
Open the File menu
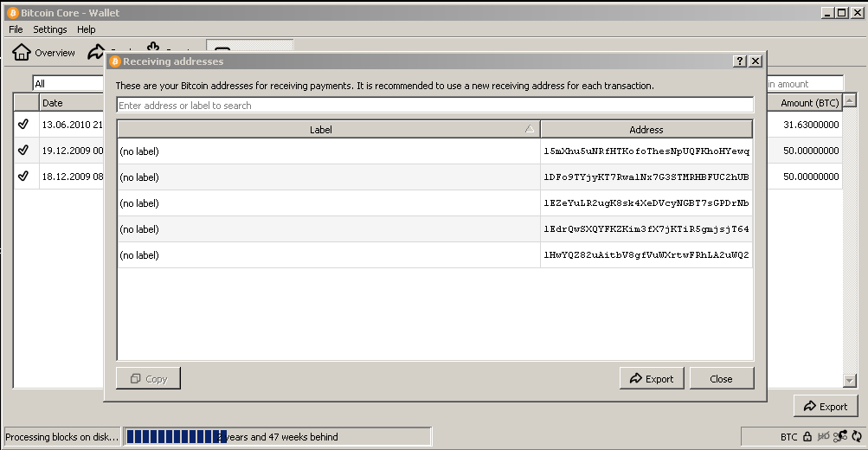tap(16, 29)
